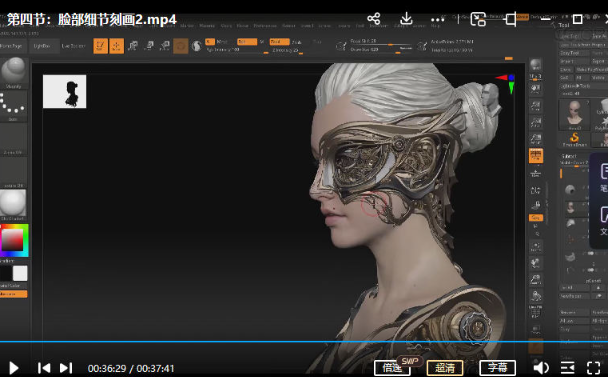Open the share options for this video

click(x=374, y=19)
